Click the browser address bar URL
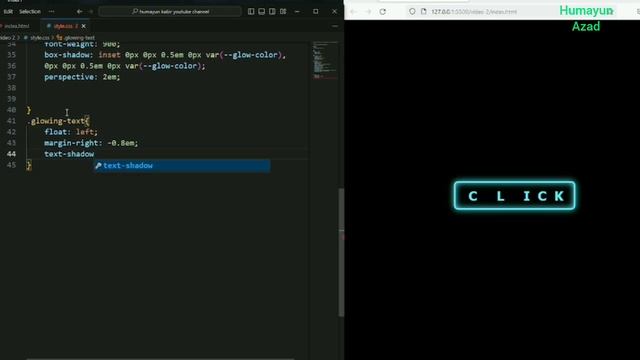 (474, 12)
